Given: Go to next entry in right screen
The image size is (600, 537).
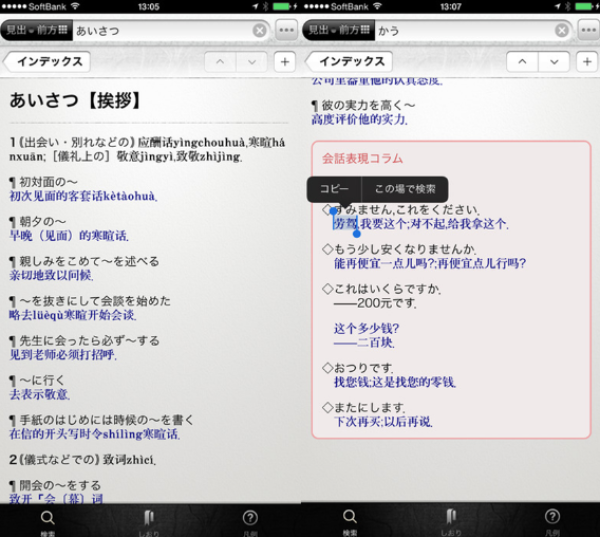Looking at the screenshot, I should [x=554, y=62].
